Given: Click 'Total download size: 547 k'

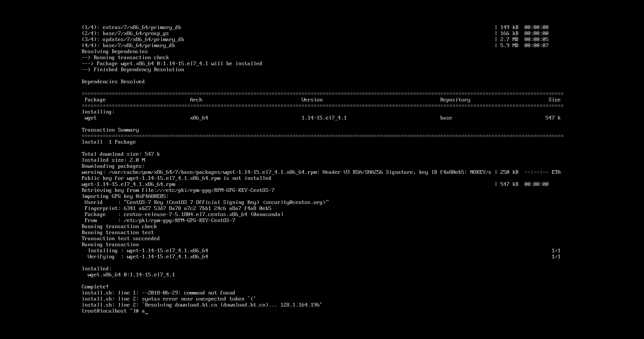Looking at the screenshot, I should (x=121, y=154).
